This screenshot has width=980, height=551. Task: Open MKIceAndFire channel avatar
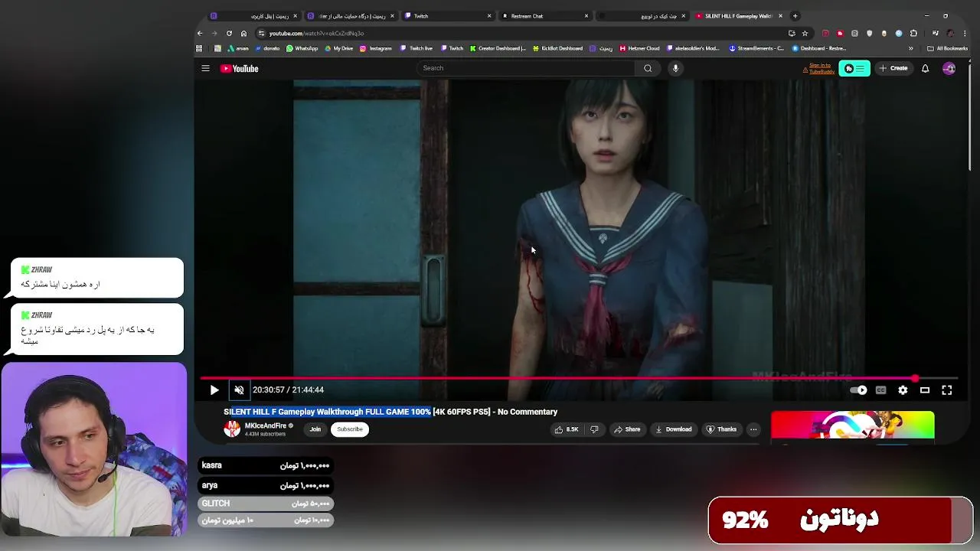[232, 429]
